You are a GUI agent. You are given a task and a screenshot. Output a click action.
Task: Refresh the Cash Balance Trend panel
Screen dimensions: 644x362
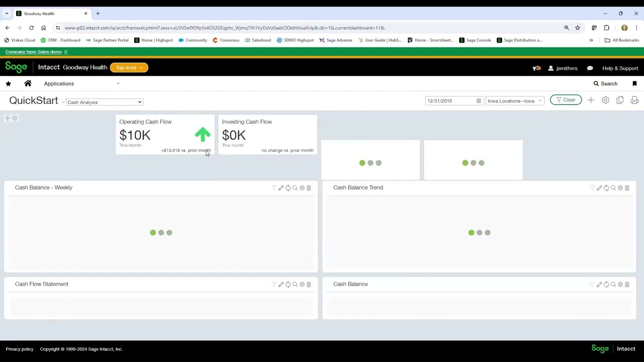(606, 188)
